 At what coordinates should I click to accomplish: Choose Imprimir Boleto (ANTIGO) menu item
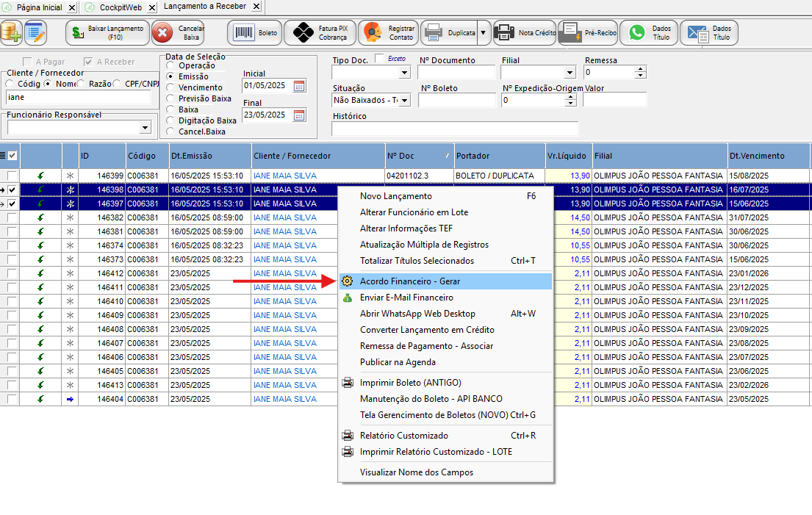click(446, 383)
